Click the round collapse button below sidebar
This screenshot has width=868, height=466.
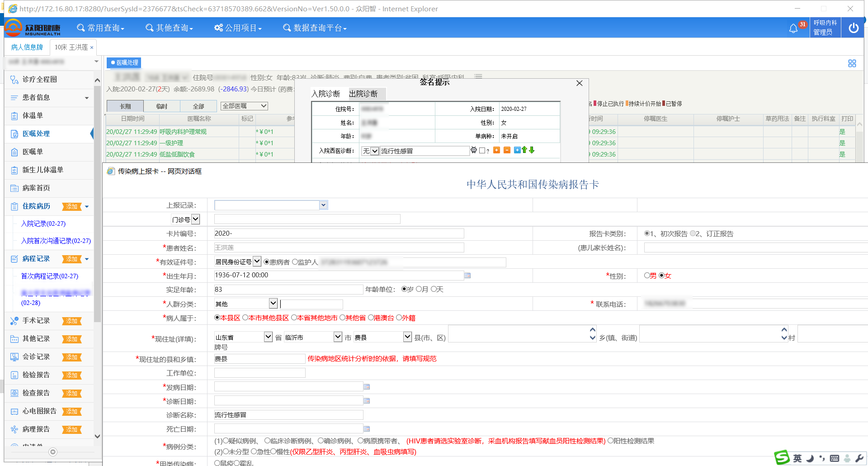(53, 452)
